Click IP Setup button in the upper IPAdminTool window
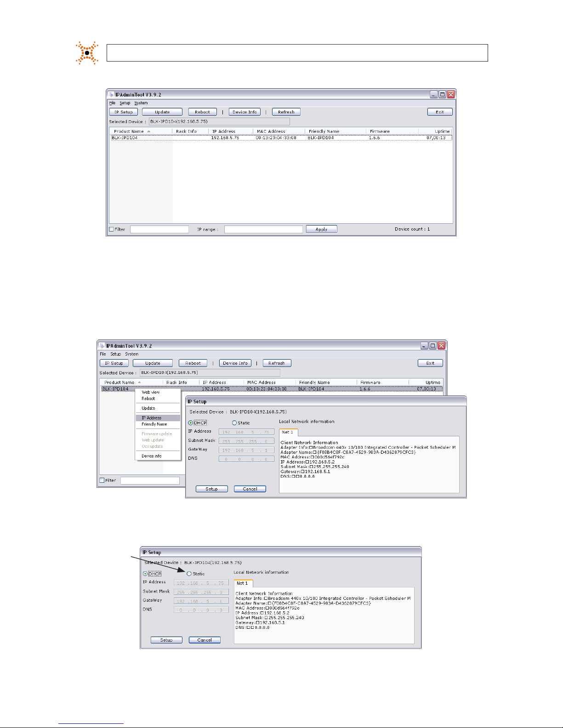 pyautogui.click(x=124, y=112)
